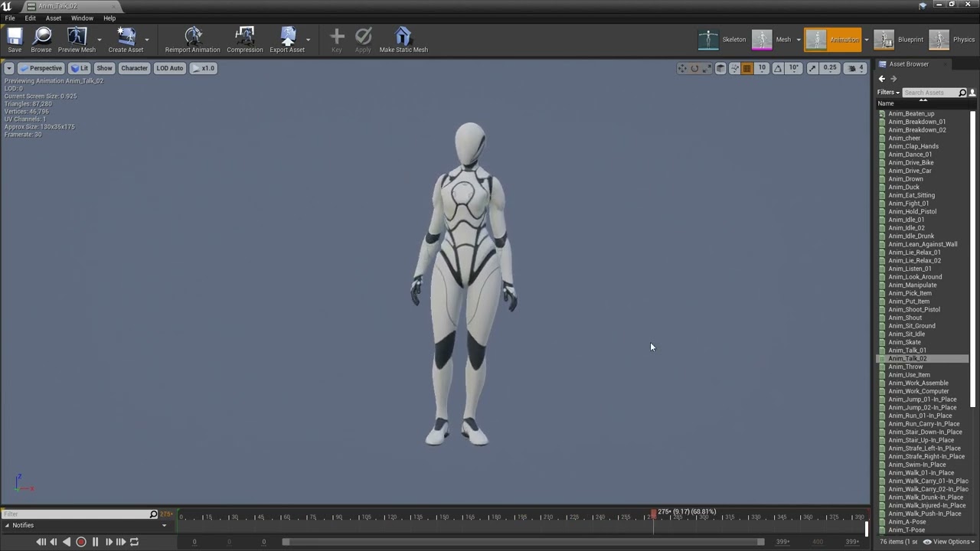
Task: Step forward one frame
Action: (108, 542)
